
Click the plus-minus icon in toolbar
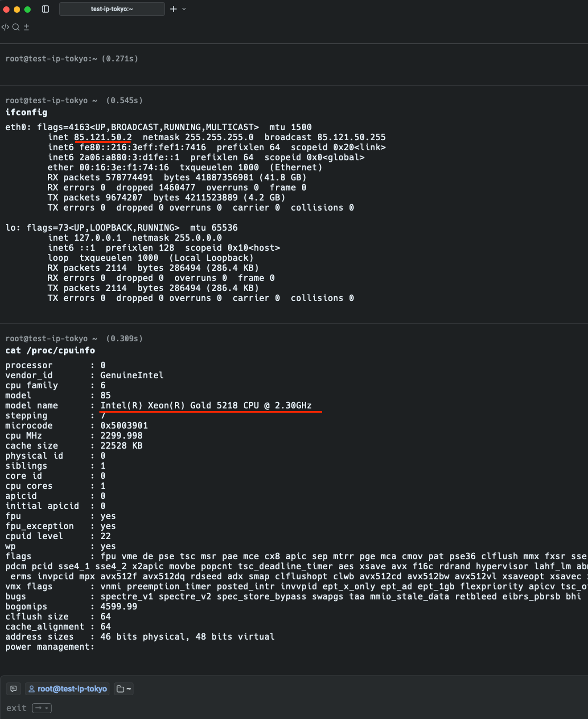26,27
